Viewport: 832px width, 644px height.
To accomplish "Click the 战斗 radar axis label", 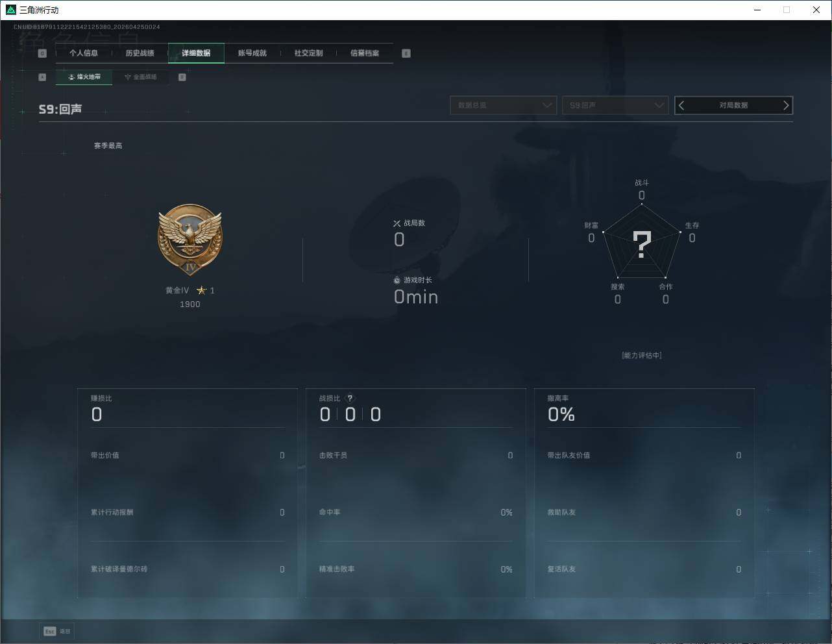I will (x=642, y=183).
